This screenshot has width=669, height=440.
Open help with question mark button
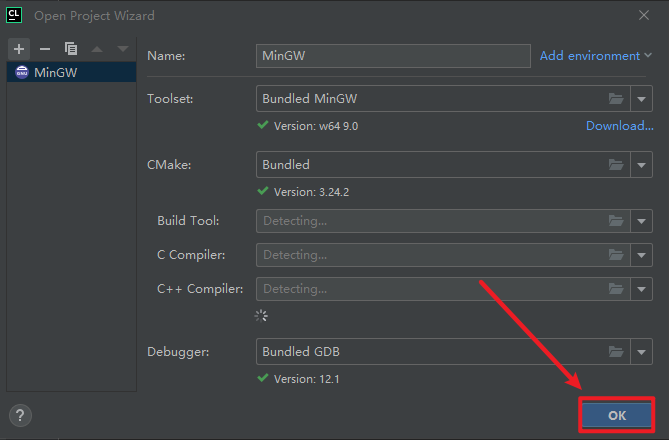(x=20, y=415)
